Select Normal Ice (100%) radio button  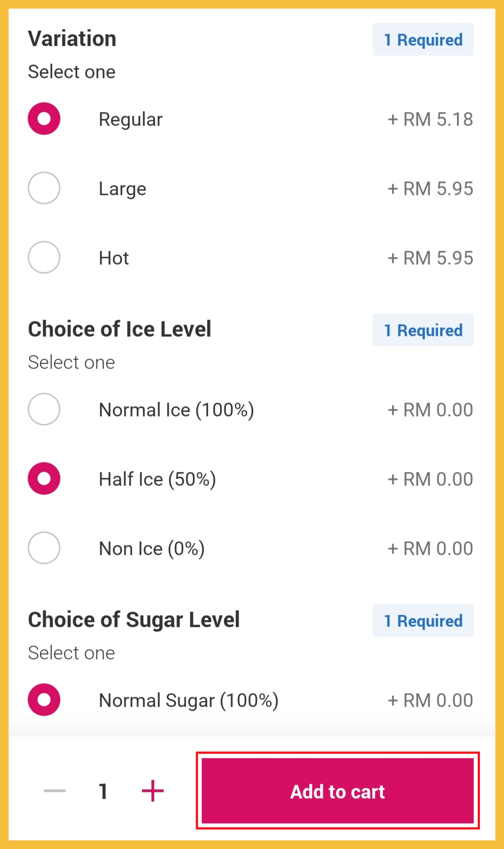click(44, 409)
